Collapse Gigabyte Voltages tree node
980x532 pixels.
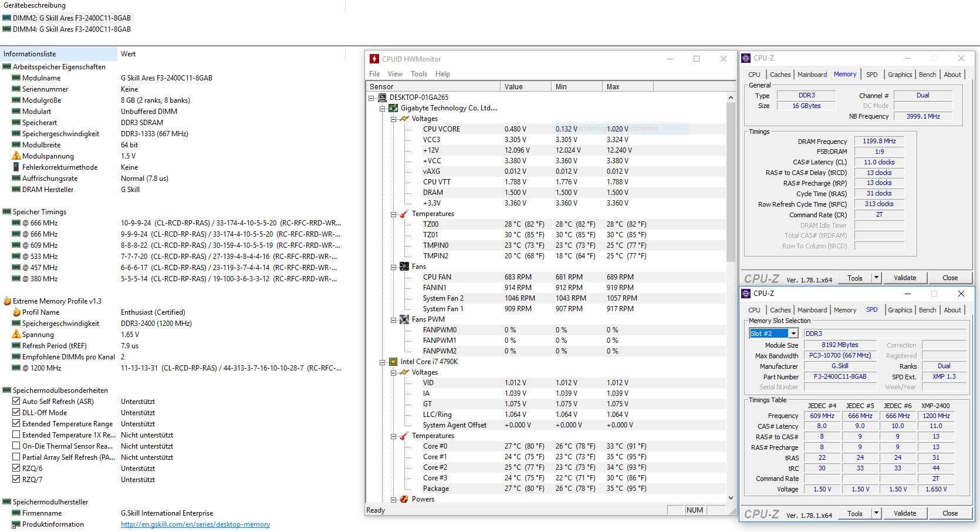click(394, 119)
